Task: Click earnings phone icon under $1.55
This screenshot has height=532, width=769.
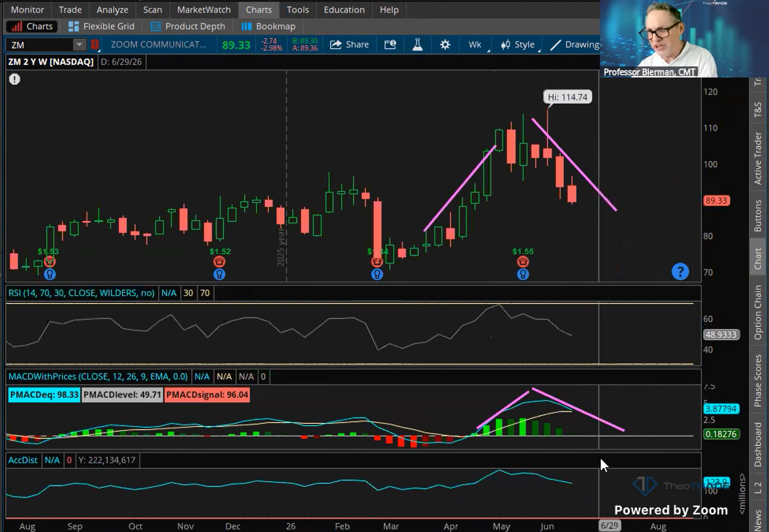Action: (523, 262)
